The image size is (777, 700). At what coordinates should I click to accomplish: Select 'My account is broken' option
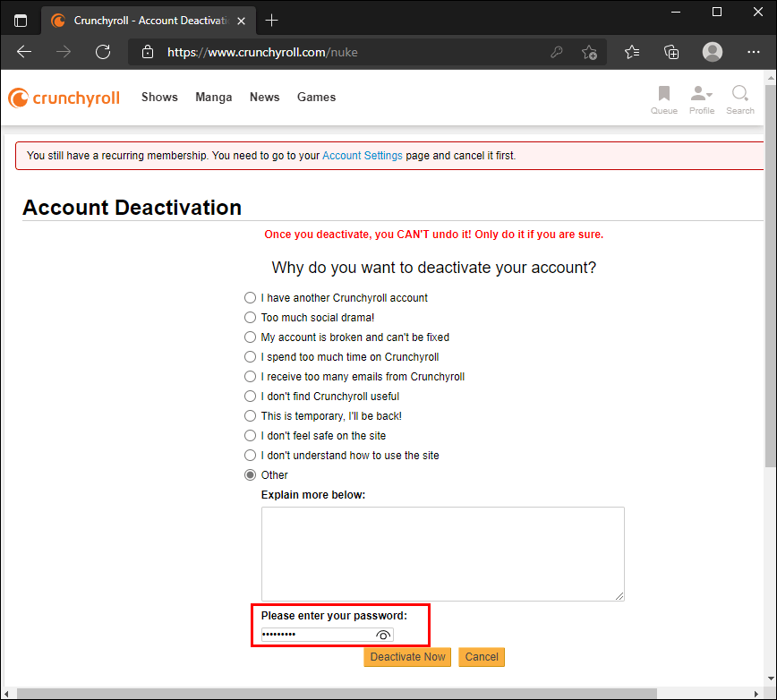pyautogui.click(x=251, y=337)
